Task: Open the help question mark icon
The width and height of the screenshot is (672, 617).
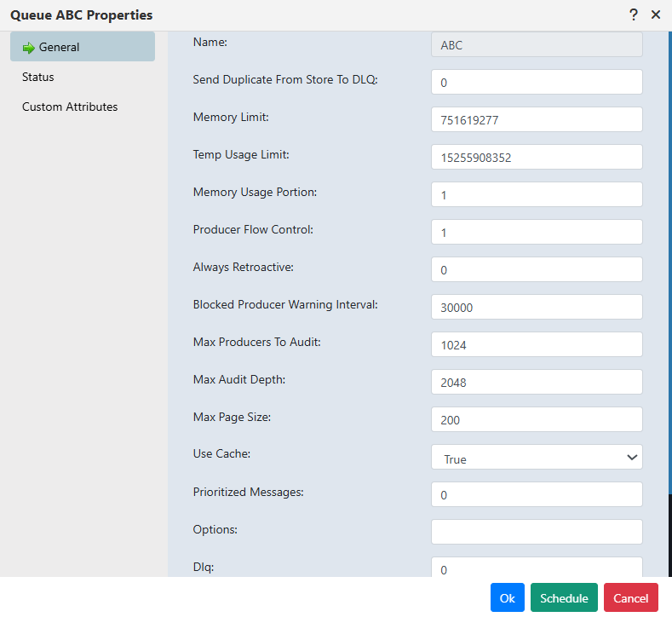Action: tap(633, 15)
